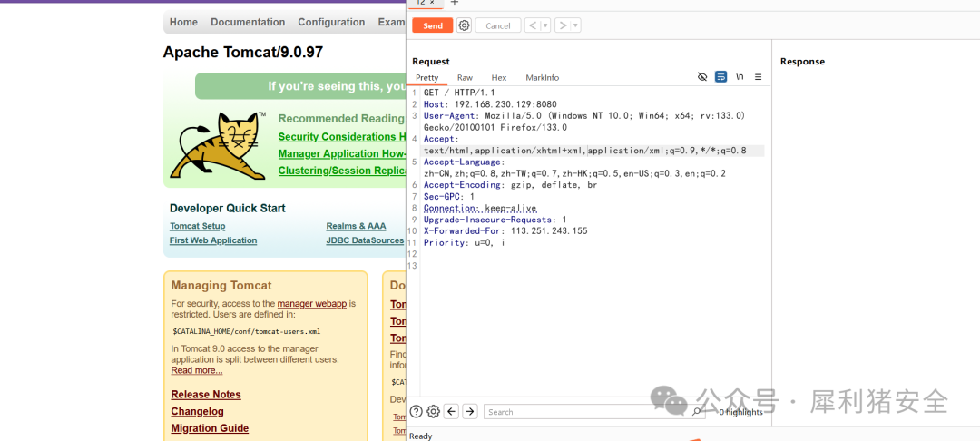Screen dimensions: 980x441
Task: Open Documentation in Tomcat navigation bar
Action: (x=248, y=22)
